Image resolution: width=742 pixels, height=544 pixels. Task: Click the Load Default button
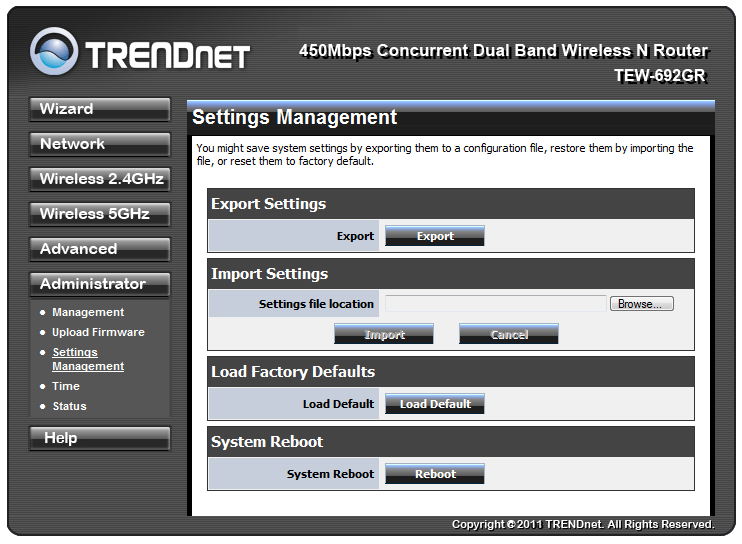pos(434,404)
